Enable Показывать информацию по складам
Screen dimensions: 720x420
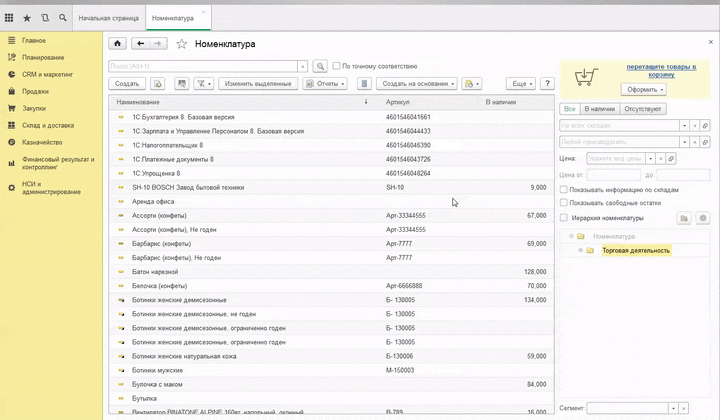pyautogui.click(x=563, y=190)
